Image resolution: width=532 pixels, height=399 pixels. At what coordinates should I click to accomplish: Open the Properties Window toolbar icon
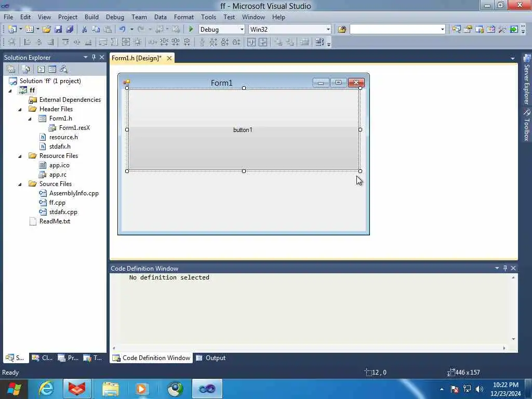click(x=468, y=30)
